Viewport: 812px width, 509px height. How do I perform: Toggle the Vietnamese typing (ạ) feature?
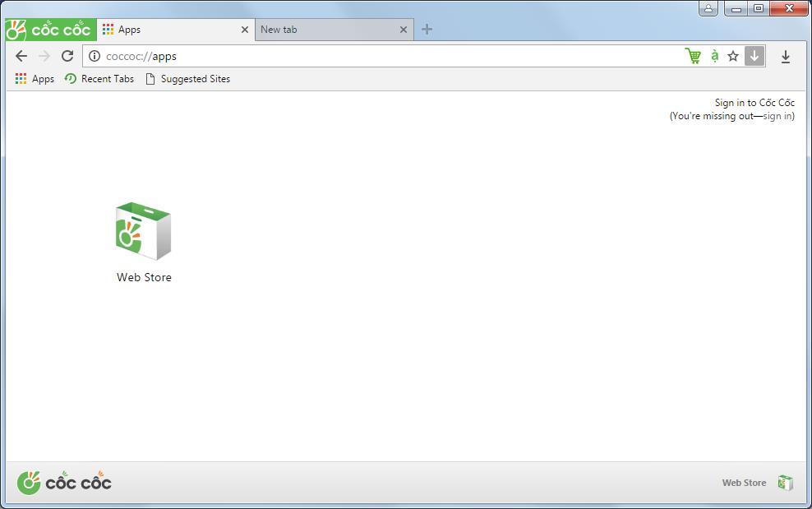(x=712, y=56)
